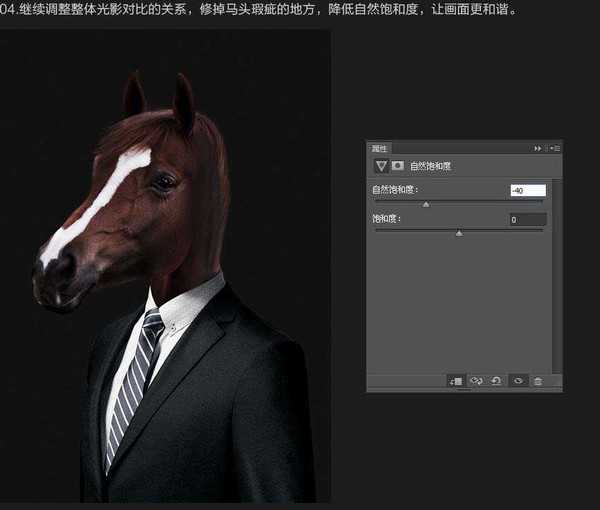Click the 饱和度 slider handle
This screenshot has height=510, width=600.
[x=459, y=233]
